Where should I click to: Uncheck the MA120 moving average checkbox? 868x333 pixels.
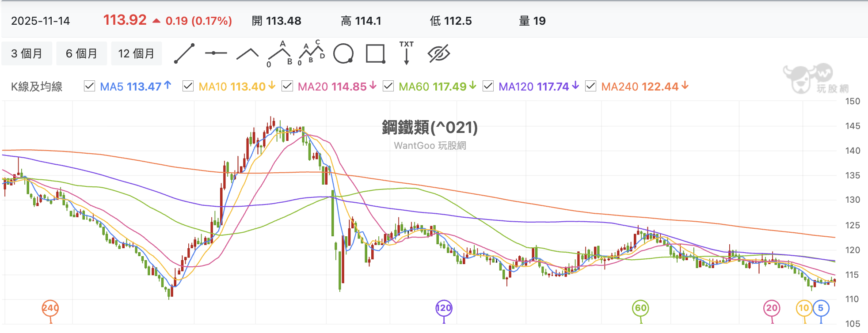coord(488,86)
